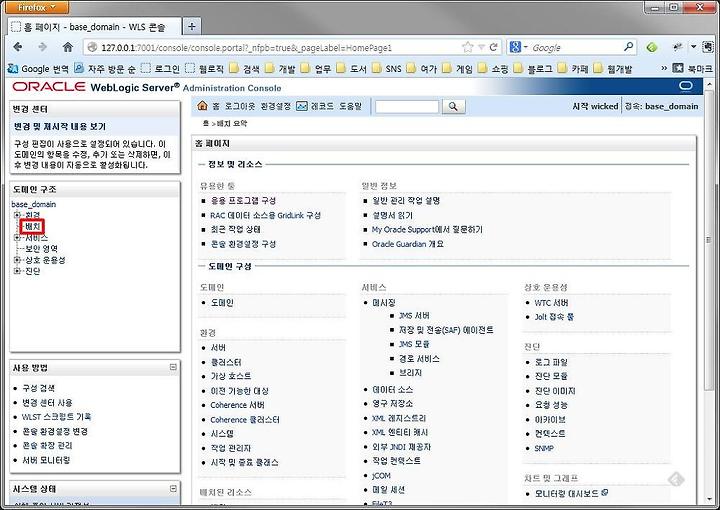Expand the 진단 tree node
Viewport: 720px width, 510px height.
pyautogui.click(x=17, y=271)
